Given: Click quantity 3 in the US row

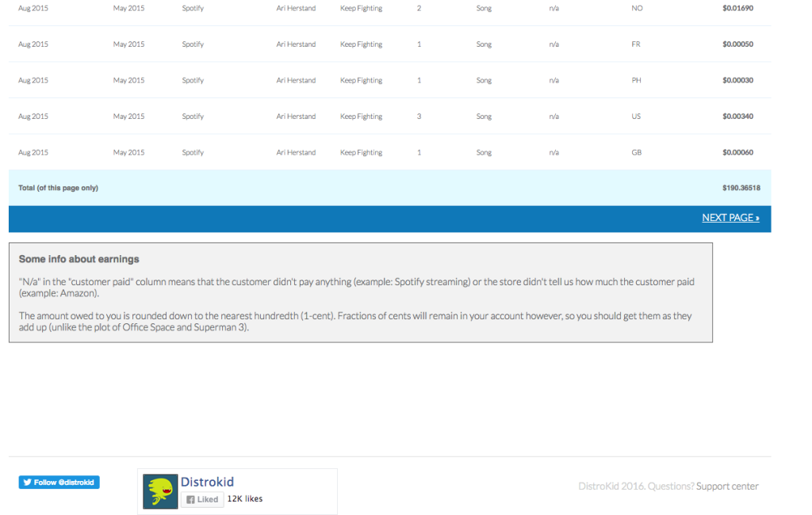Looking at the screenshot, I should pyautogui.click(x=419, y=116).
